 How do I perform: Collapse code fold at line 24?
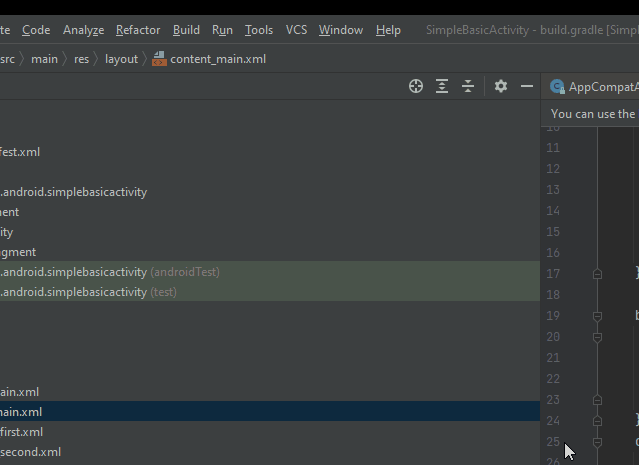click(x=597, y=421)
